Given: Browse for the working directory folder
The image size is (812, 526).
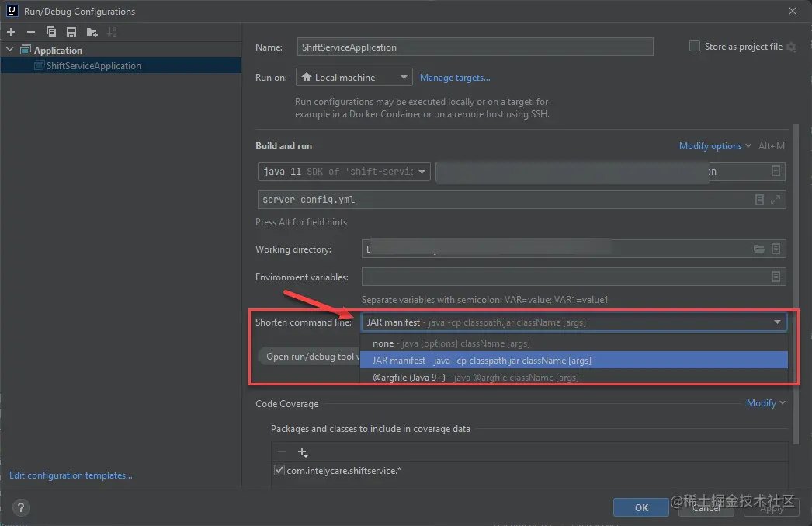Looking at the screenshot, I should (759, 249).
